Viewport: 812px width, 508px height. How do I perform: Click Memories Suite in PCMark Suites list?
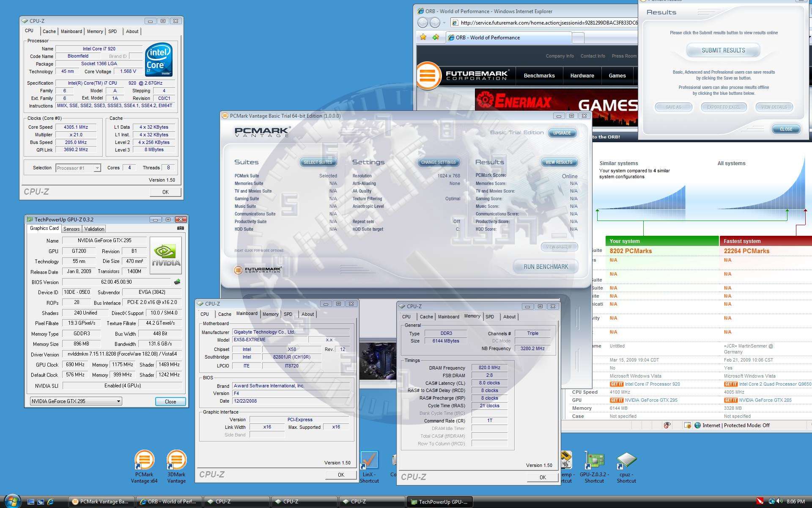[249, 183]
